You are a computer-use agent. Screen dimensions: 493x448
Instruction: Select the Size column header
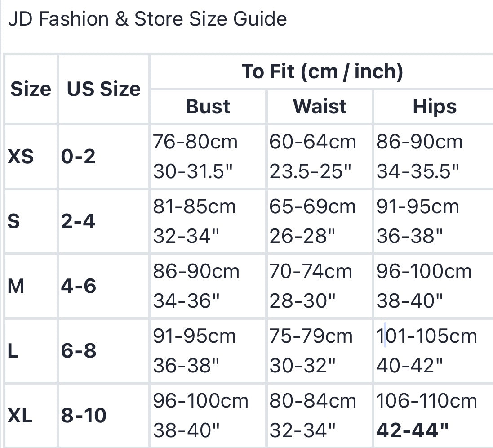click(x=31, y=89)
